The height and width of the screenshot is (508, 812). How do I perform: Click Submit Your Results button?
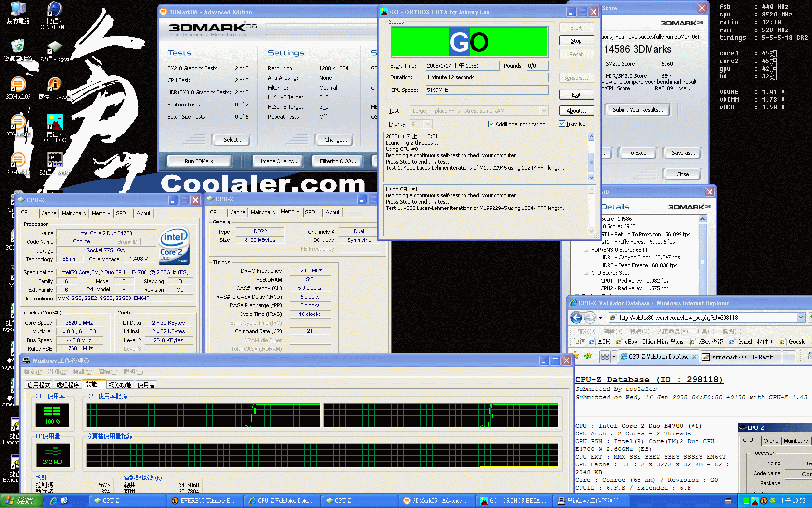pos(638,110)
